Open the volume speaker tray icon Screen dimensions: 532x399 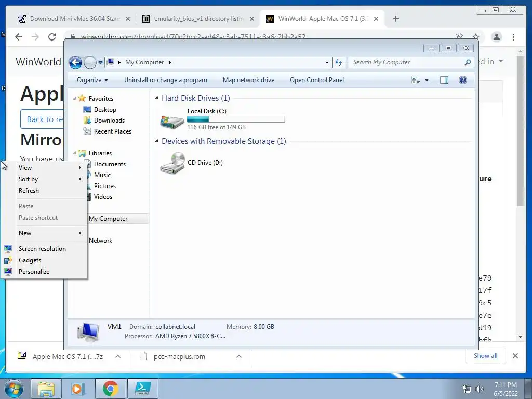point(480,389)
